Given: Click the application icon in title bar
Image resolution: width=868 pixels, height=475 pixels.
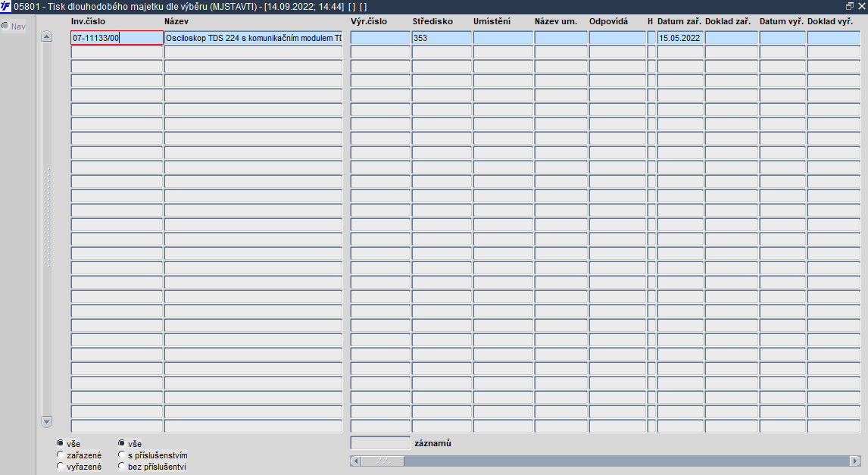Looking at the screenshot, I should [x=5, y=6].
